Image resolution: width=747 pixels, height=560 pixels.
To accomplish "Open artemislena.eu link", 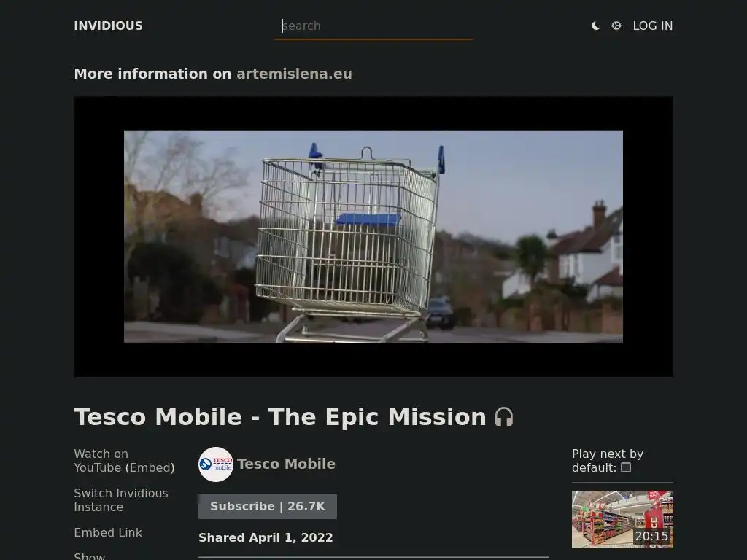I will [x=294, y=74].
